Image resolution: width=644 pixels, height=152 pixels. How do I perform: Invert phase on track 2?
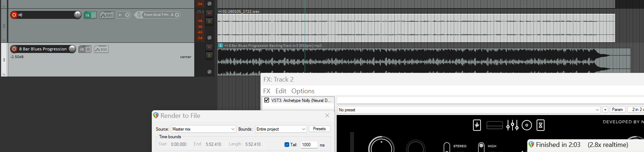click(209, 38)
